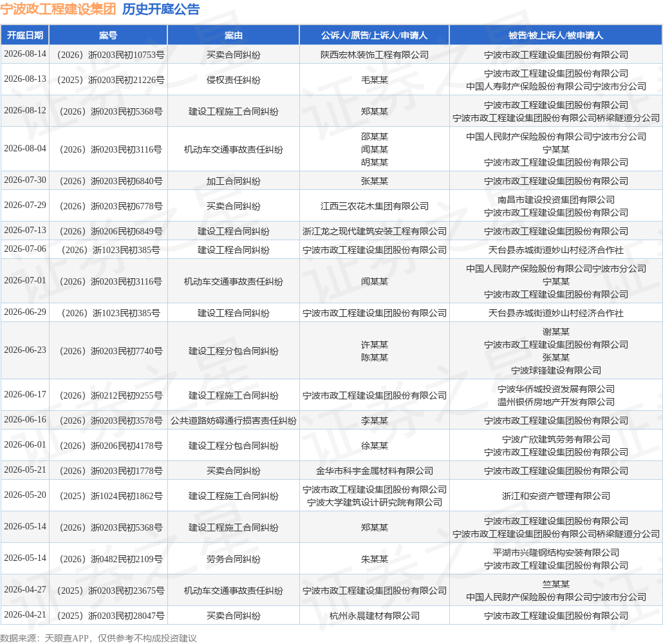The height and width of the screenshot is (644, 663).
Task: Select the 宁波政工程建设集团 title text
Action: 58,9
